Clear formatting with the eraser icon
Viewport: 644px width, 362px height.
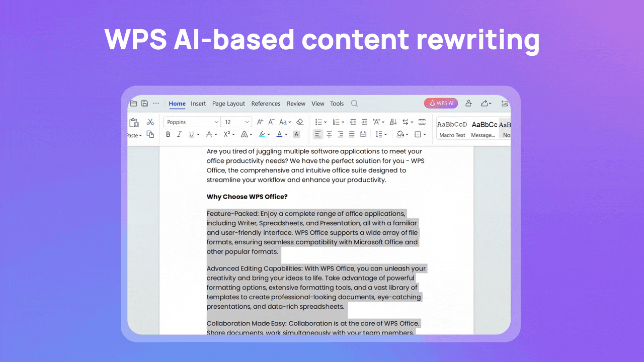click(300, 122)
